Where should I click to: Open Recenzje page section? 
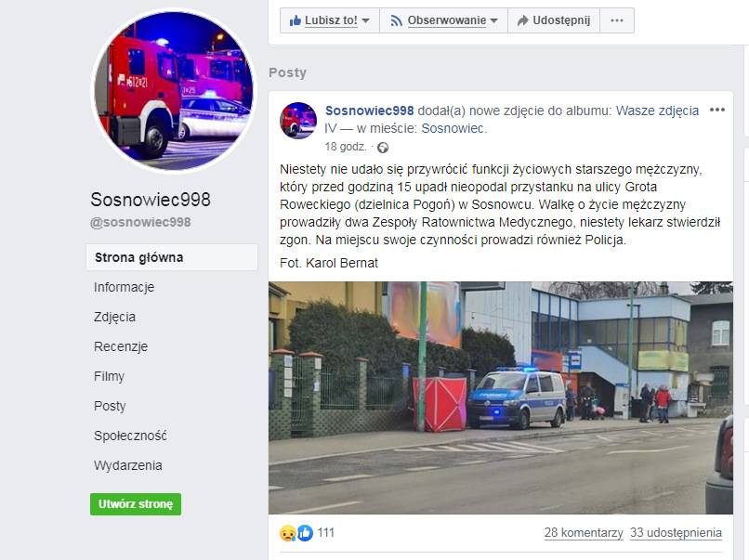tap(121, 346)
